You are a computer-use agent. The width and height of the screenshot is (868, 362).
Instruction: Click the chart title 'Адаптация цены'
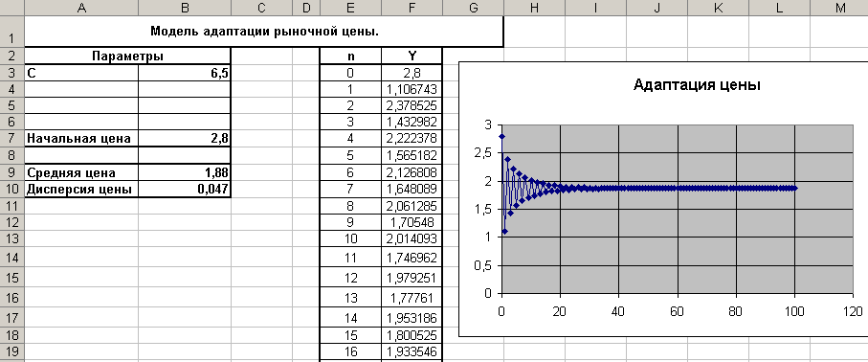point(697,85)
